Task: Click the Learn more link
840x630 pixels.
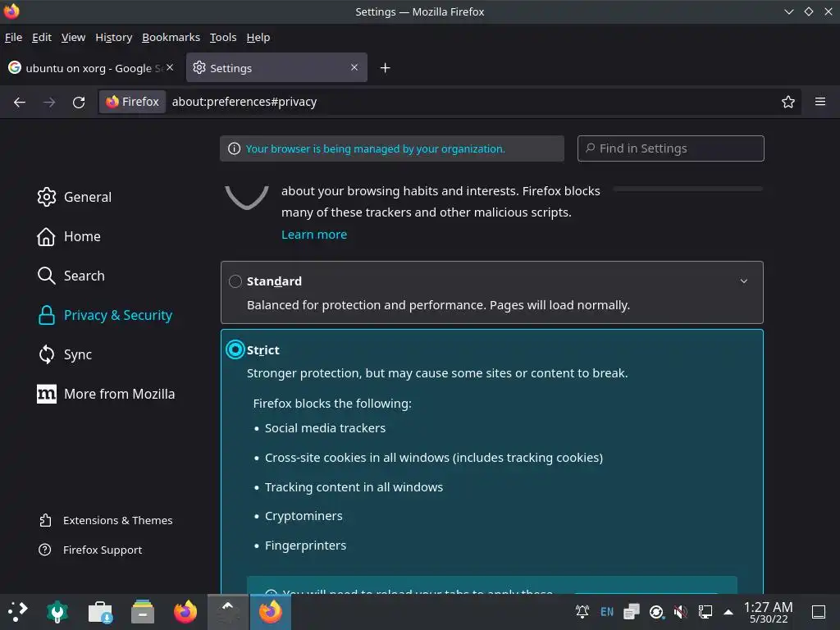Action: pos(314,235)
